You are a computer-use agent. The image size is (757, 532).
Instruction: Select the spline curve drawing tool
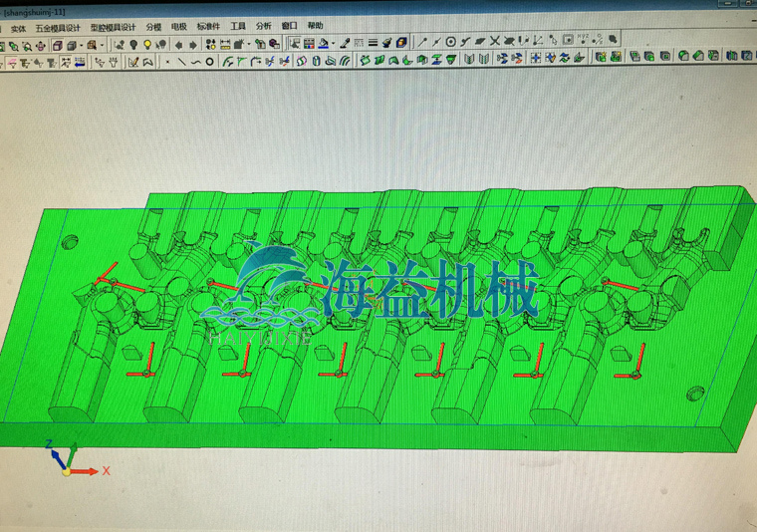[196, 62]
